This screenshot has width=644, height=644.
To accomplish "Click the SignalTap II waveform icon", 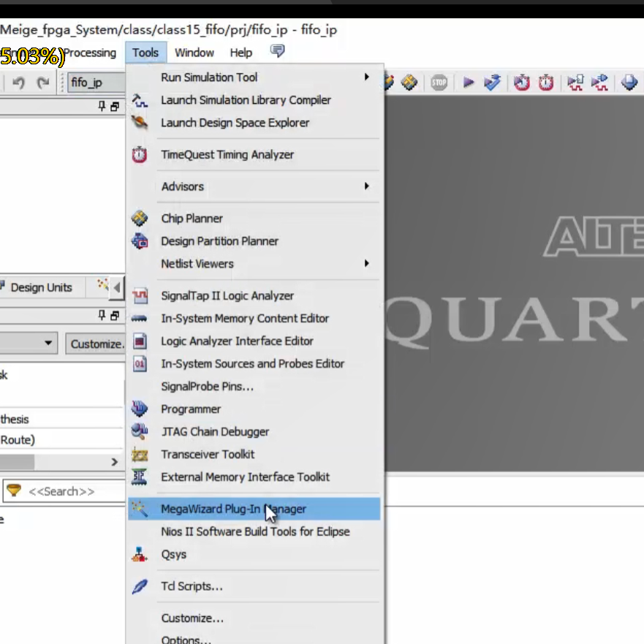I will pyautogui.click(x=140, y=296).
